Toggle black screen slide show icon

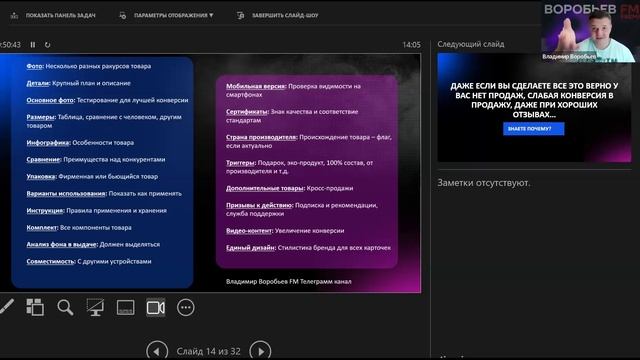(95, 307)
